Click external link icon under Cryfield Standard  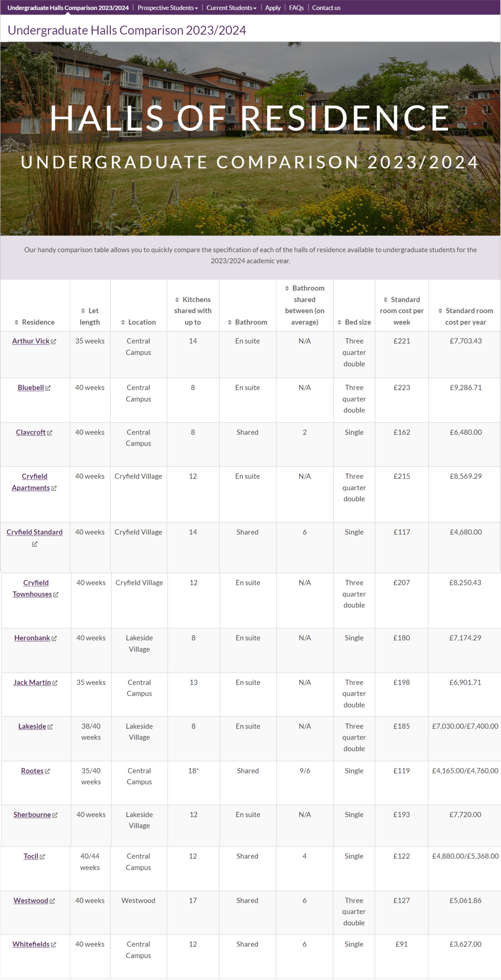(35, 544)
